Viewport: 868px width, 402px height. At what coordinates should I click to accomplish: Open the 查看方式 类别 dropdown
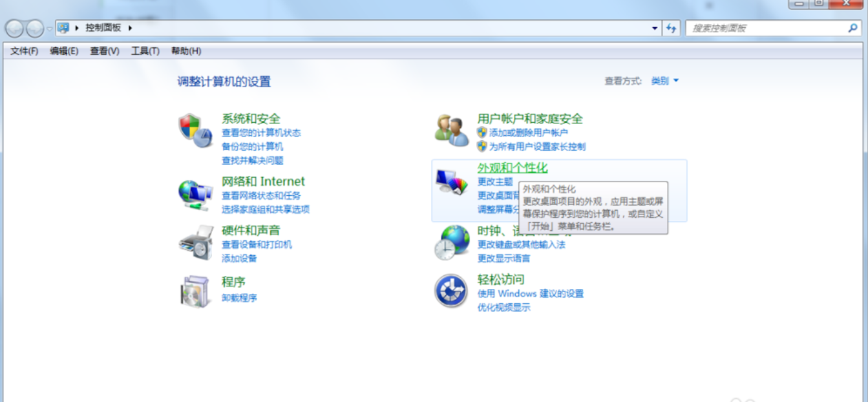click(665, 80)
